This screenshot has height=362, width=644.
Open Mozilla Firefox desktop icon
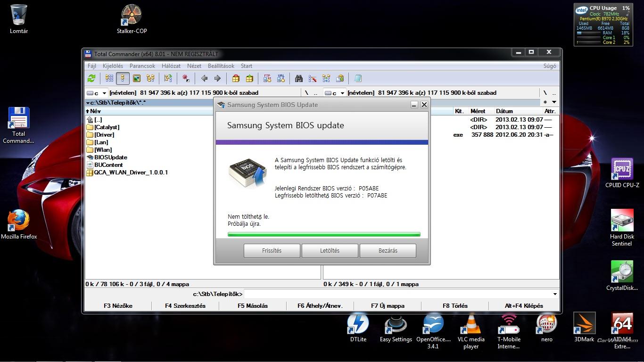tap(19, 224)
